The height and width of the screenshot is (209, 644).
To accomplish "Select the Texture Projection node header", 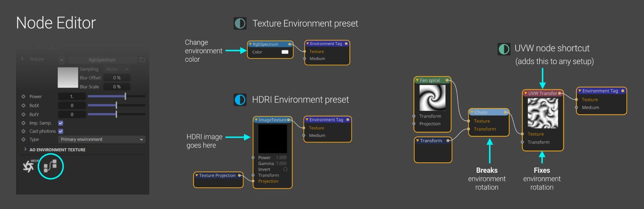I will tap(218, 175).
